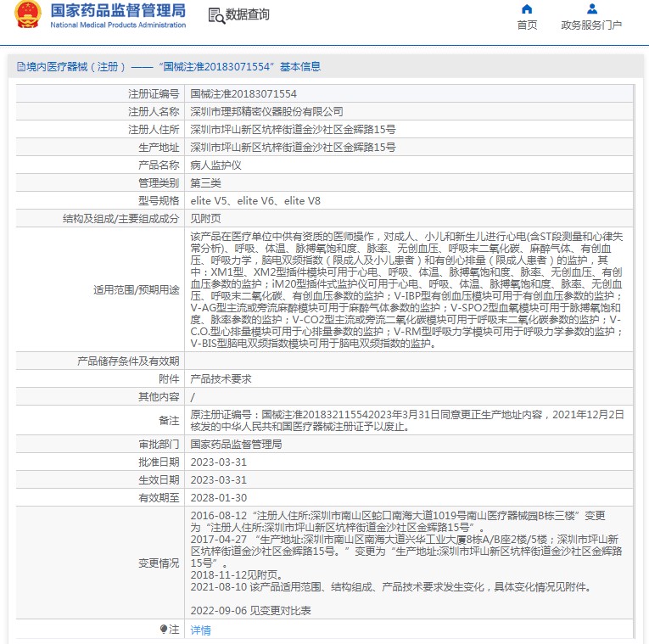Click the national emblem logo
The image size is (649, 644).
pos(26,15)
